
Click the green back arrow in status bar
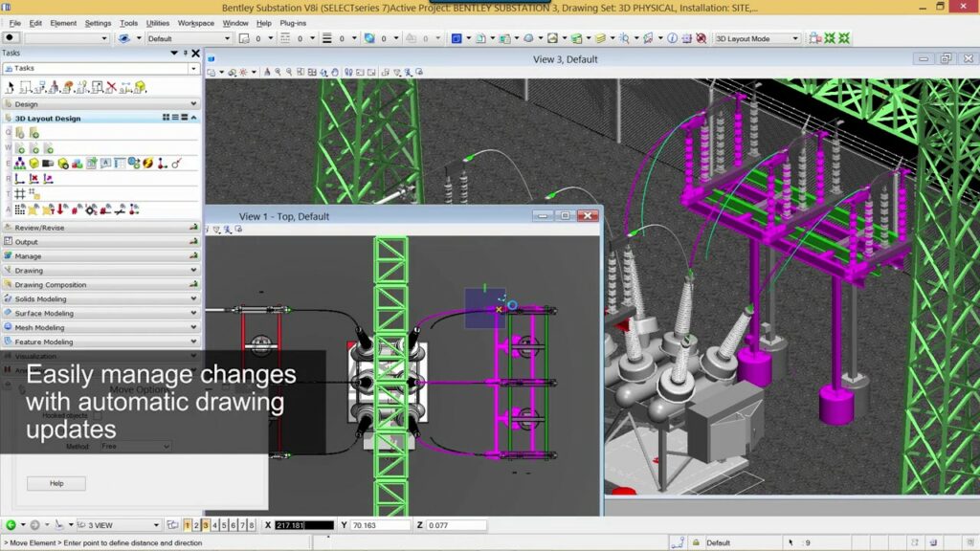(x=11, y=525)
